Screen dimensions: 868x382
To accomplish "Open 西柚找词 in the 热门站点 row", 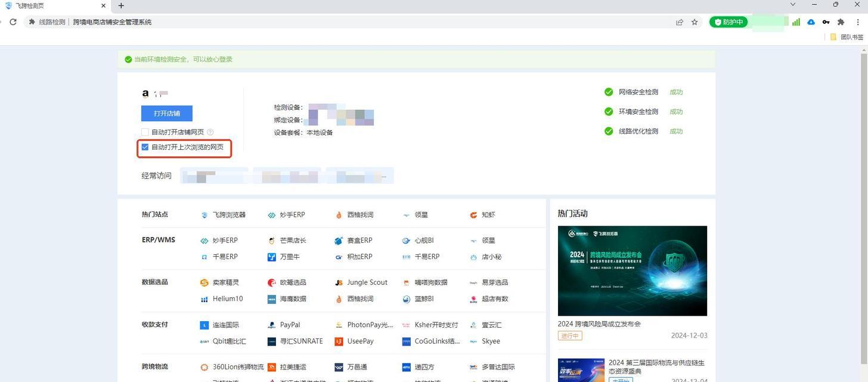I will click(x=354, y=215).
